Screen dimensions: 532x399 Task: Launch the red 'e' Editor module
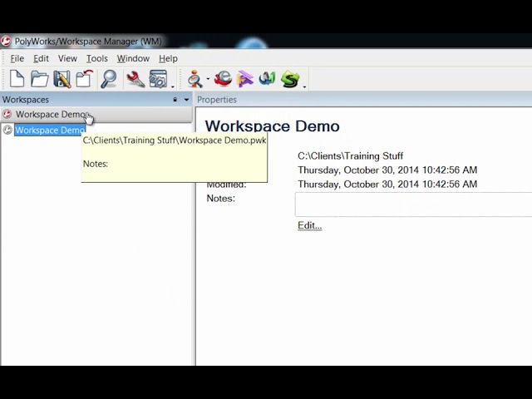pos(223,79)
